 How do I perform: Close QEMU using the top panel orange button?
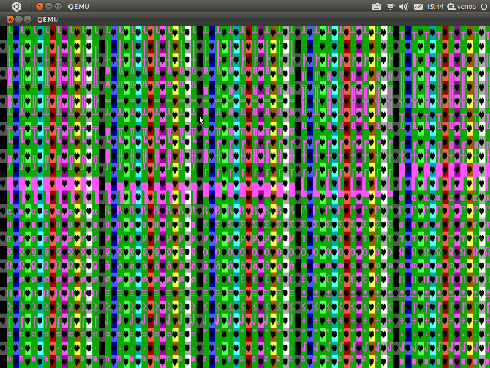pos(39,6)
